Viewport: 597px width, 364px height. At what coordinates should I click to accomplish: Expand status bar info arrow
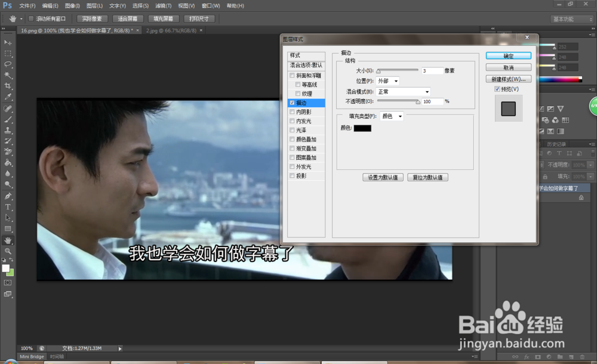tap(120, 348)
